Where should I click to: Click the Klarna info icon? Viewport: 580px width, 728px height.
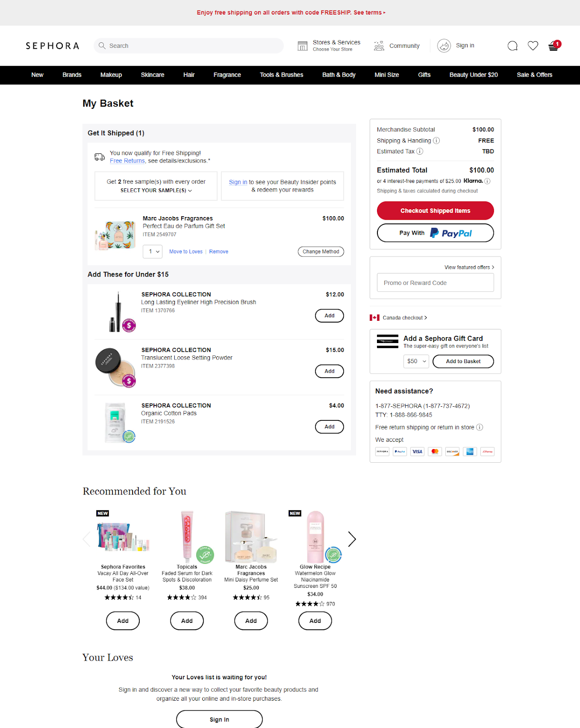click(x=487, y=181)
